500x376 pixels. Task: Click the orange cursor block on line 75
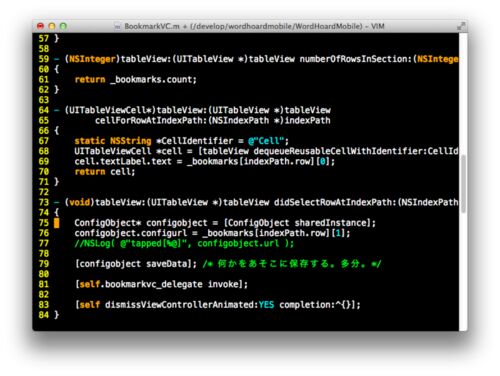[x=57, y=223]
